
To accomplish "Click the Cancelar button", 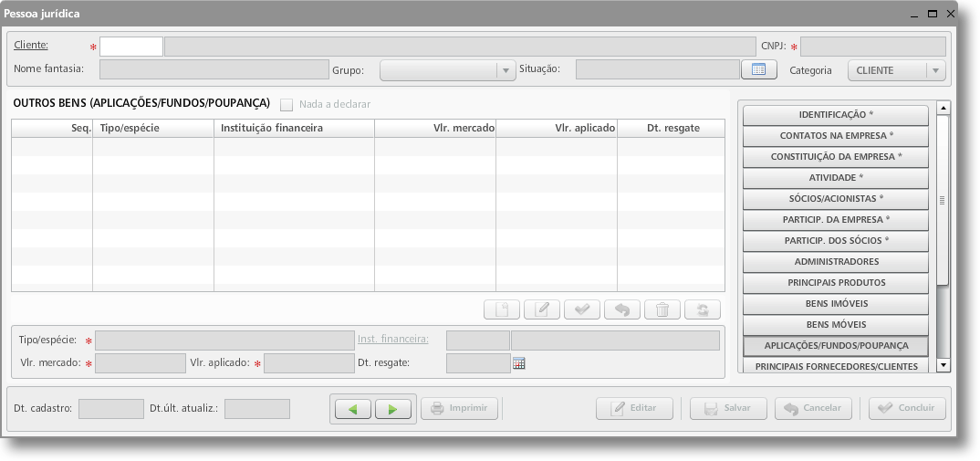I will coord(813,408).
